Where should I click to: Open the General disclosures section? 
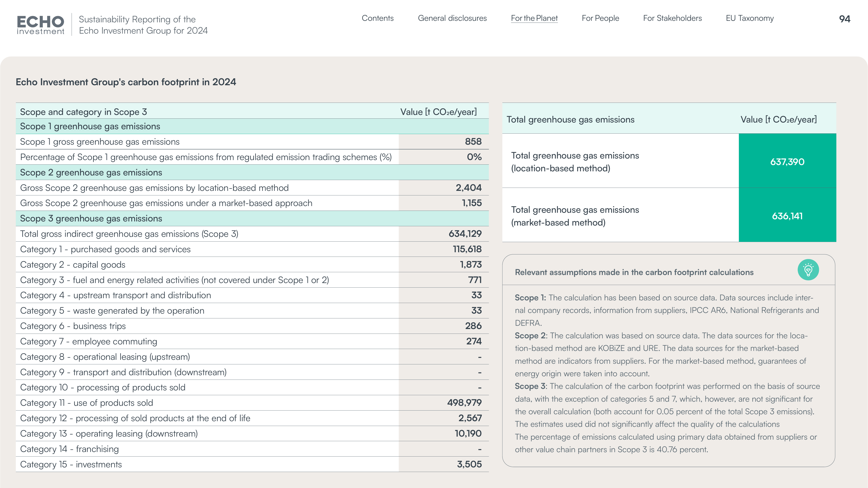tap(452, 18)
